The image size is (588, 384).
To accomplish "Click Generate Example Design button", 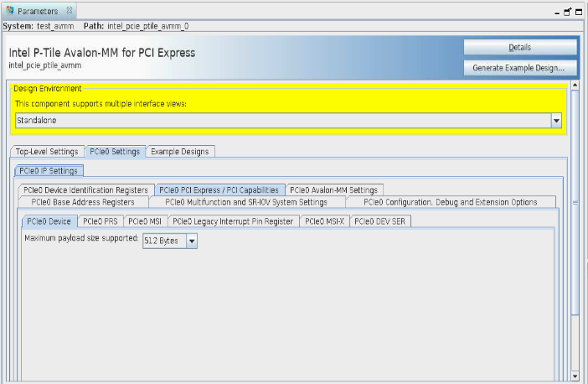I will pos(520,68).
